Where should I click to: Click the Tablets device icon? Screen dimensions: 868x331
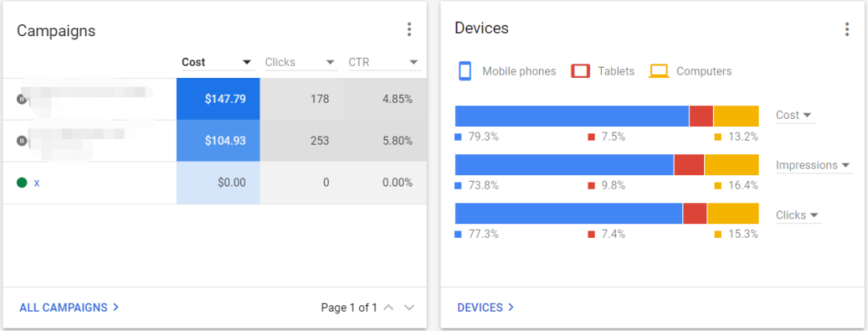point(580,71)
